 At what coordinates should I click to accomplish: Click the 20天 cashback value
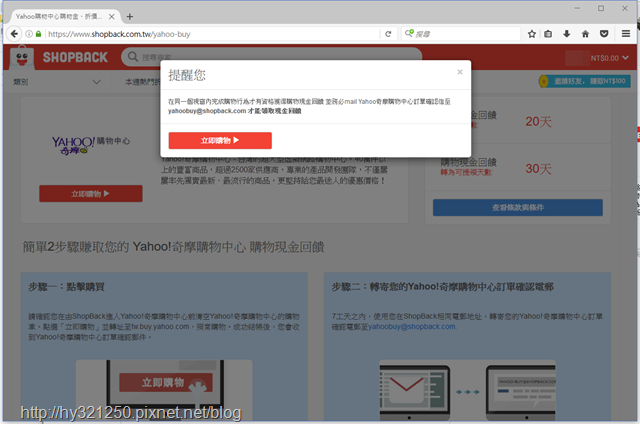(538, 122)
